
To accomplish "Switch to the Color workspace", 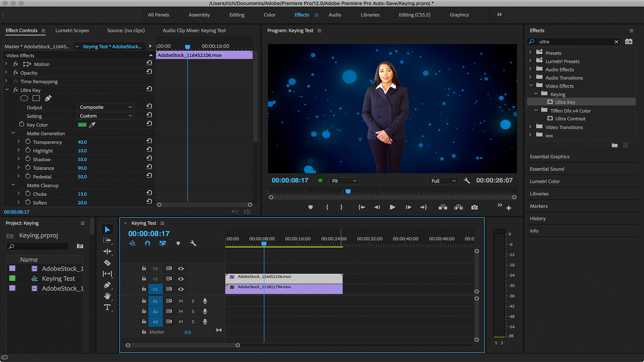I will click(x=269, y=15).
